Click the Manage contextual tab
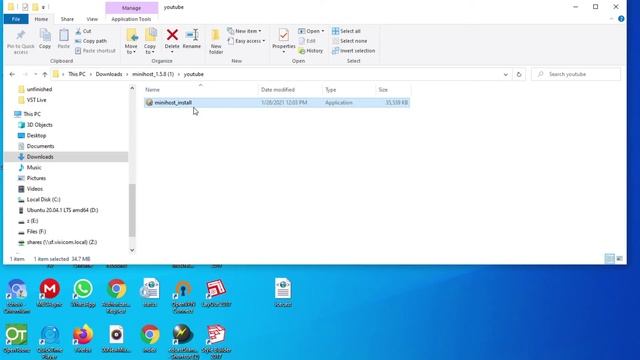This screenshot has height=360, width=640. [131, 7]
